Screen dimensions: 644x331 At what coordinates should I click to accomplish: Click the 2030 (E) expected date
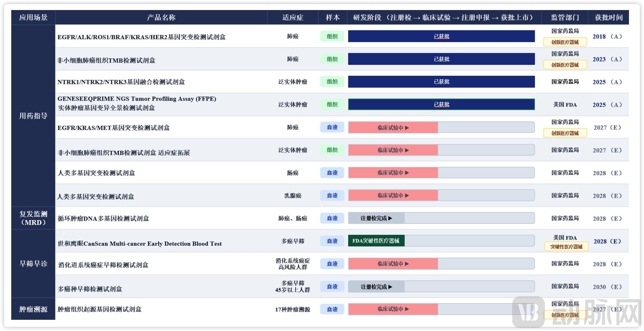(x=607, y=287)
